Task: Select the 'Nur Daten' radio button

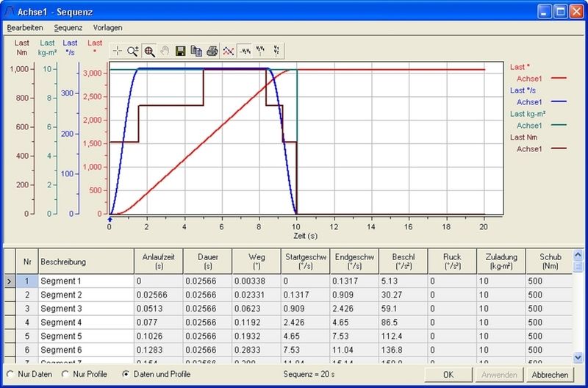Action: (x=10, y=375)
